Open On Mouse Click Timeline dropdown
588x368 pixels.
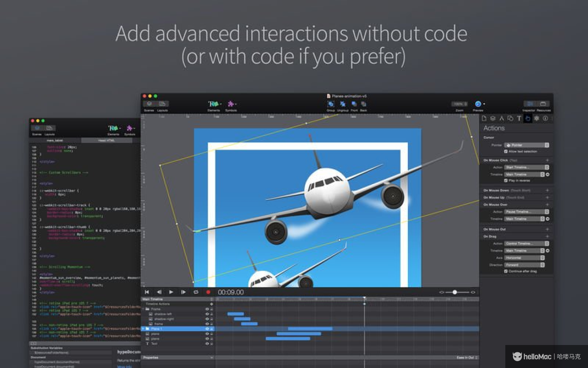pos(524,174)
